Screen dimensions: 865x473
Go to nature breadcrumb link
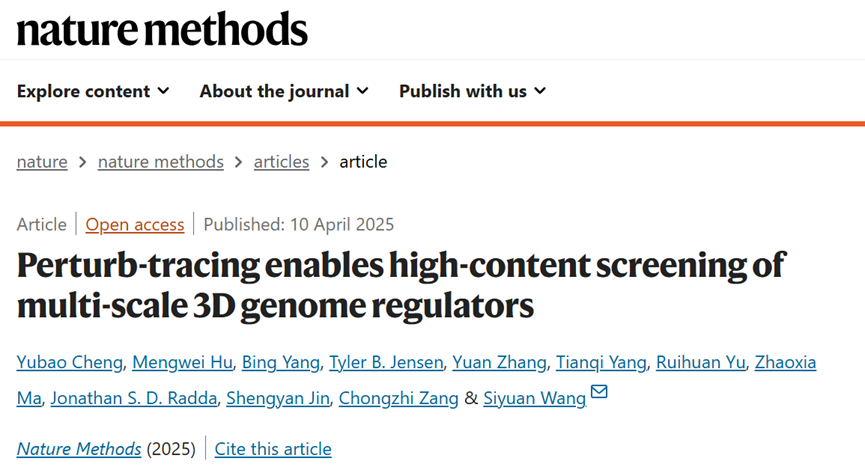[x=42, y=162]
